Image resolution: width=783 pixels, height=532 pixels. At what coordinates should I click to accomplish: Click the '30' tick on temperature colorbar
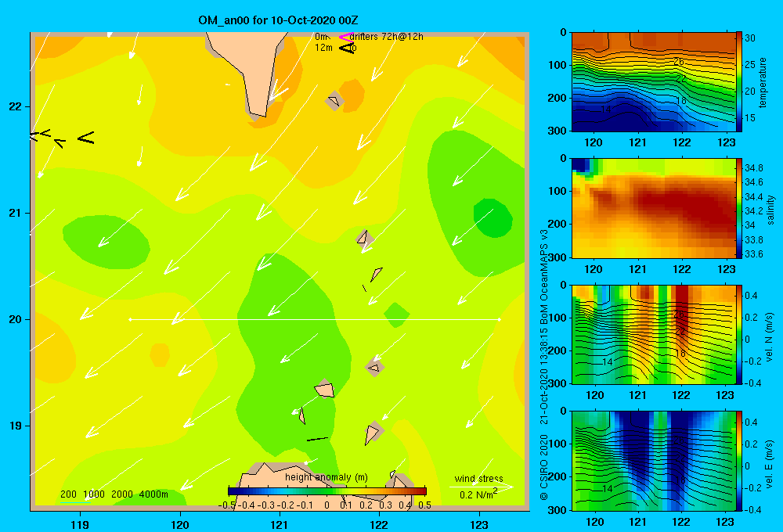click(750, 38)
